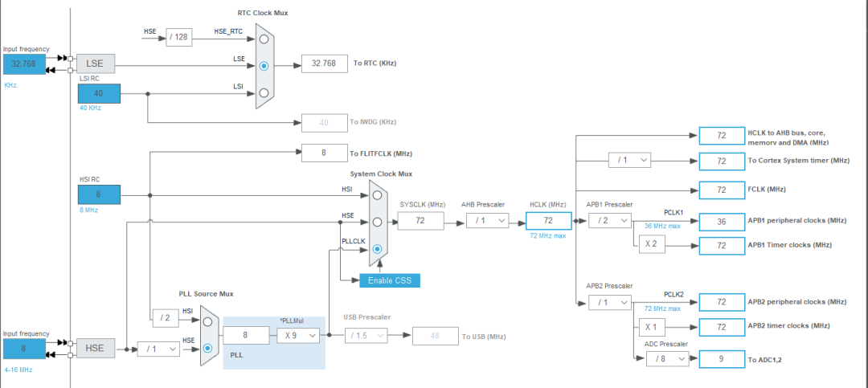Open the PLLMul X 9 dropdown
This screenshot has width=868, height=388.
[298, 335]
